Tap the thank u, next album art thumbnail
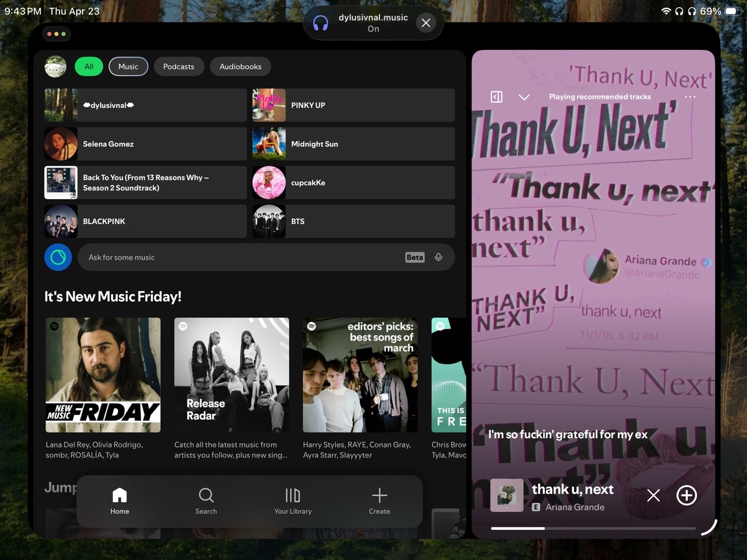This screenshot has height=560, width=747. coord(507,495)
